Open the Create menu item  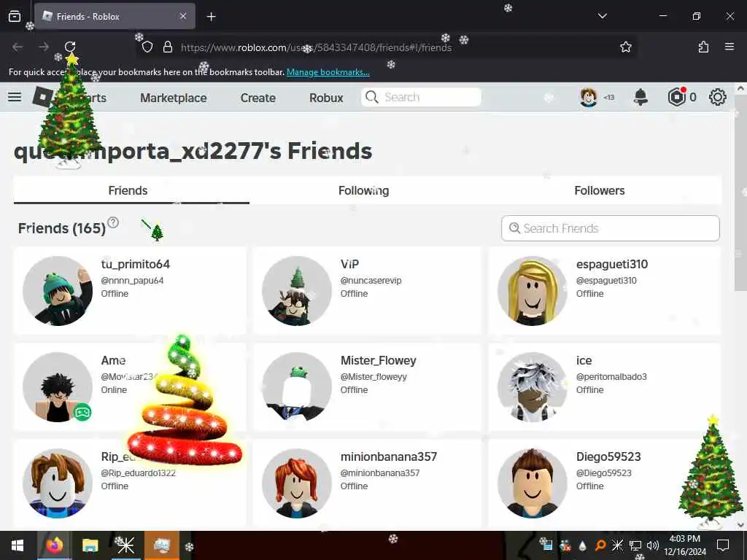[258, 98]
